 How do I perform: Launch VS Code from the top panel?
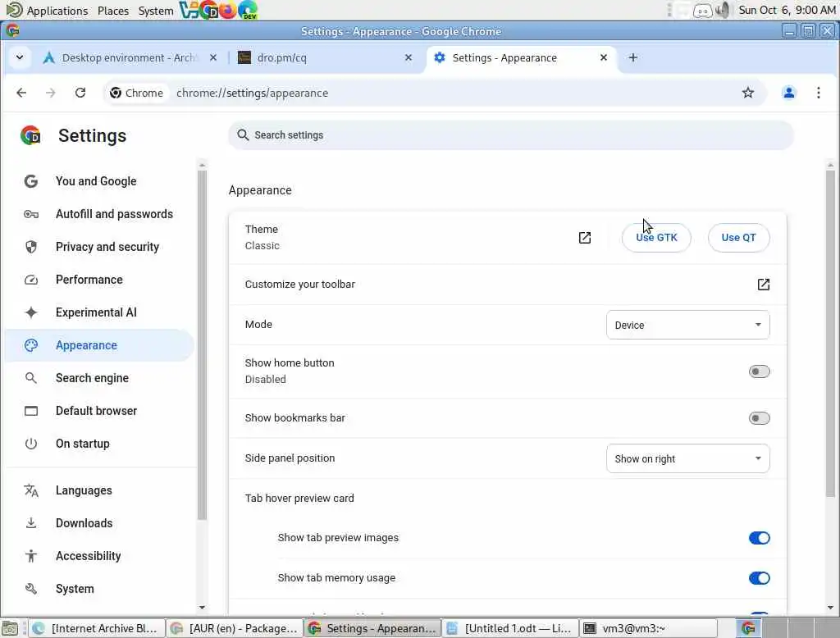[189, 10]
